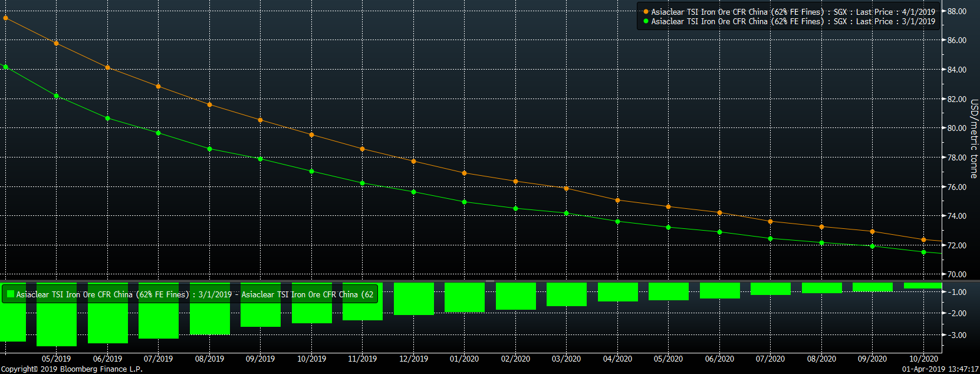This screenshot has width=980, height=374.
Task: Click the spread legend label in lower panel
Action: click(x=195, y=294)
